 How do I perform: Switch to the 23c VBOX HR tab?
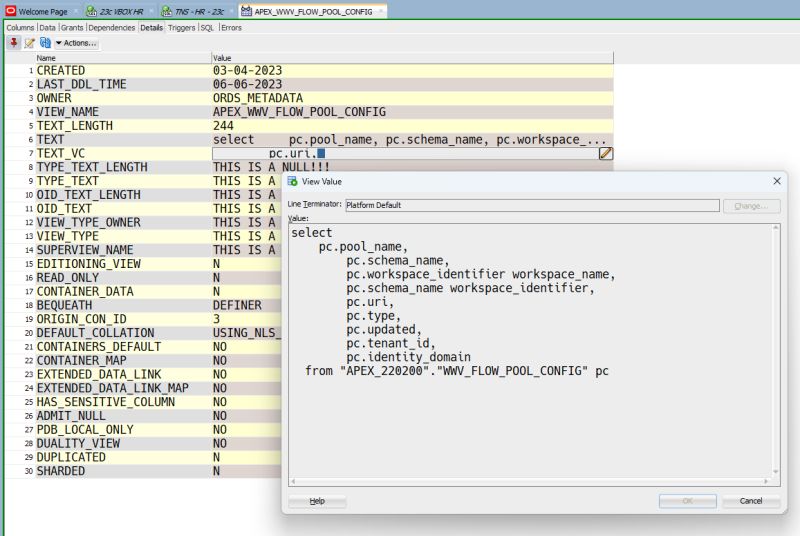[x=121, y=11]
